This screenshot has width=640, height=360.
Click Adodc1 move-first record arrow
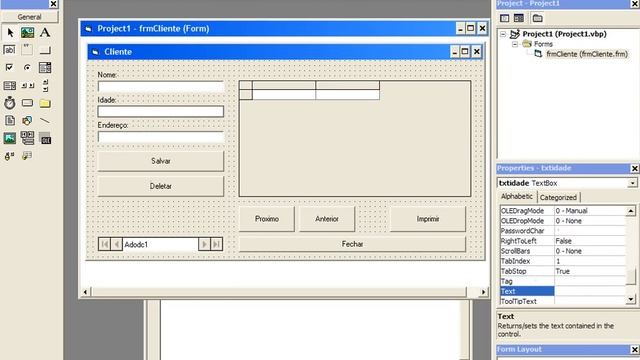(104, 244)
